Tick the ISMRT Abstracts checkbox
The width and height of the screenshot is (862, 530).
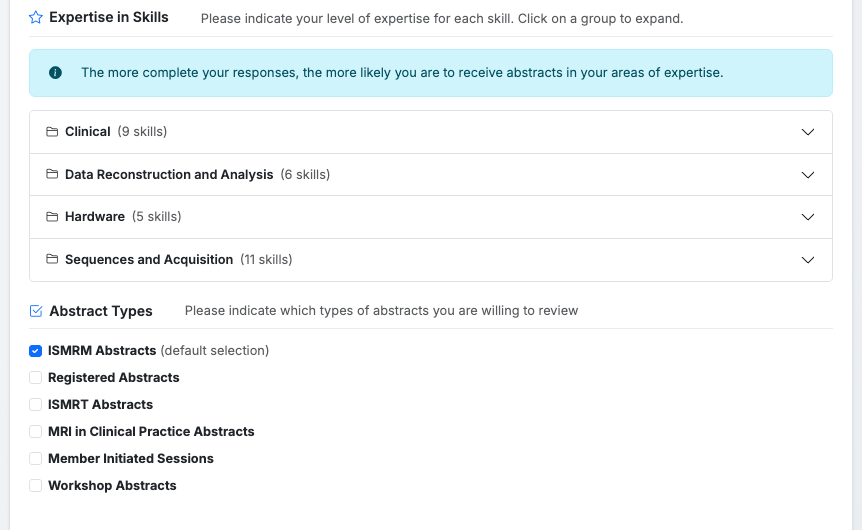coord(36,405)
